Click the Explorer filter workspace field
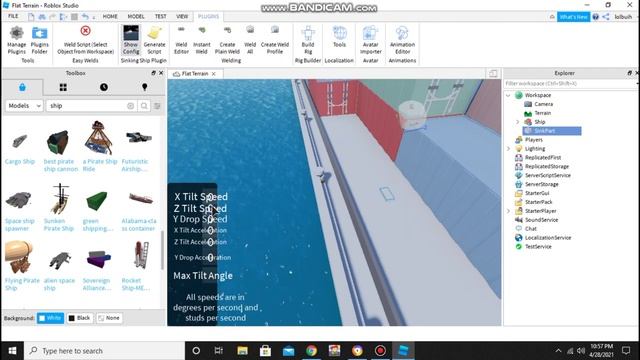 [569, 84]
